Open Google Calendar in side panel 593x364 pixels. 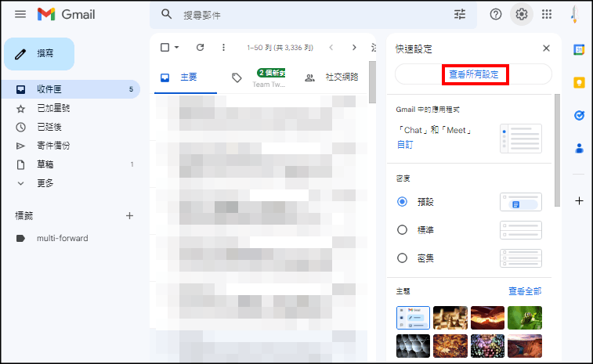(579, 49)
